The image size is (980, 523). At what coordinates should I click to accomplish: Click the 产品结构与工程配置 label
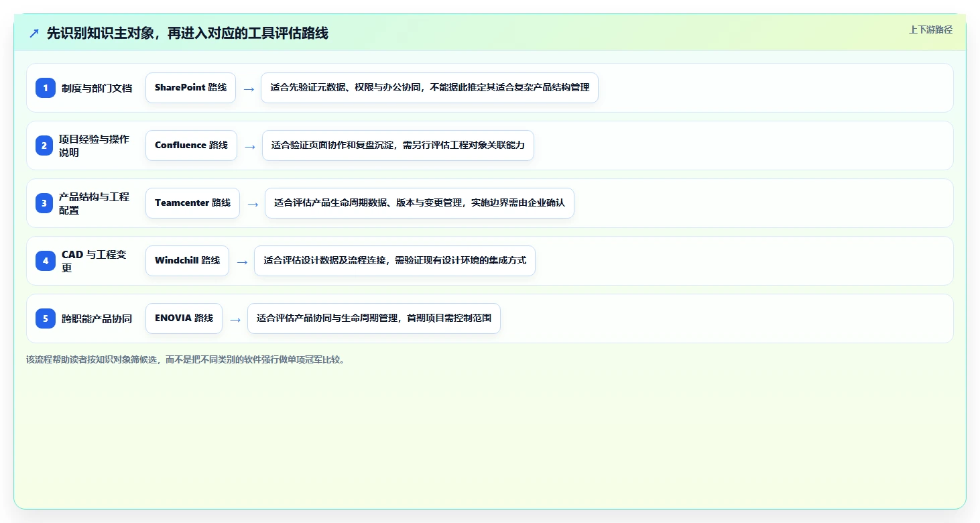[95, 203]
